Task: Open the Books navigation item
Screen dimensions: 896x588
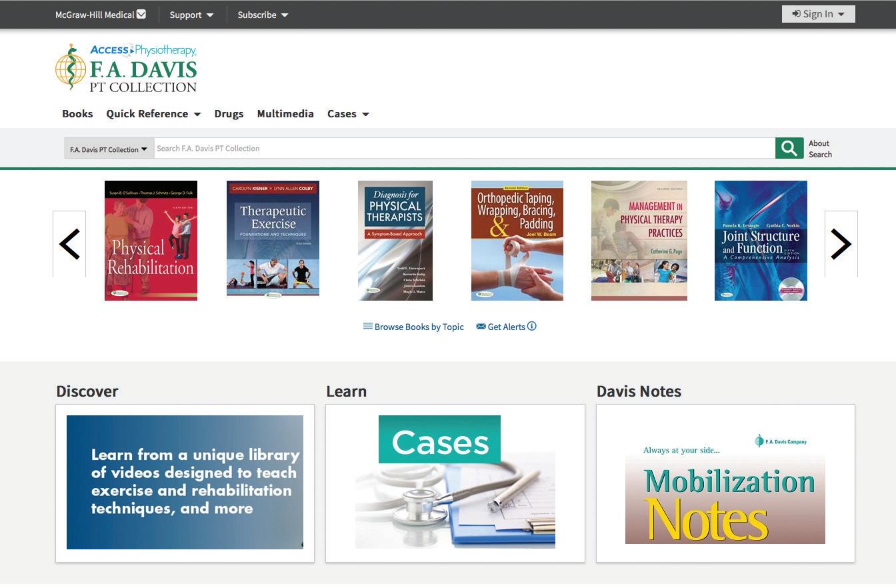Action: [77, 114]
